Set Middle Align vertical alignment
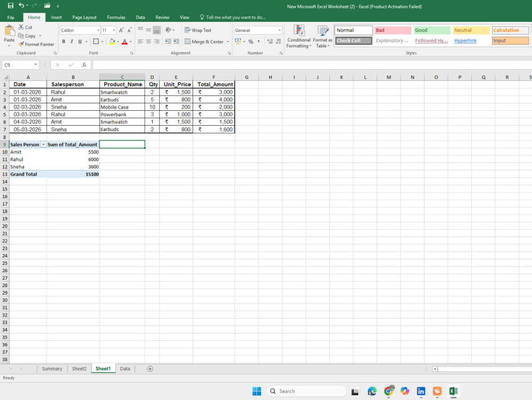Image resolution: width=532 pixels, height=400 pixels. (x=148, y=30)
